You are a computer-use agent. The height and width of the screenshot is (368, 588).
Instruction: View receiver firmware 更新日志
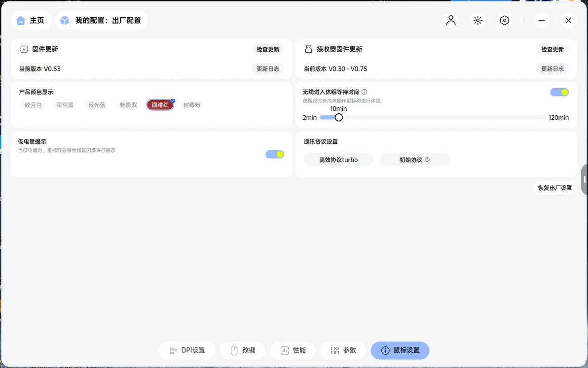tap(552, 68)
